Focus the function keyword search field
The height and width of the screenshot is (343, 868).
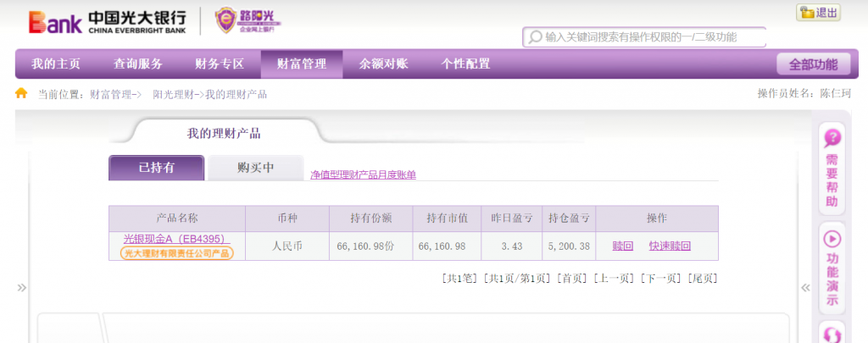pyautogui.click(x=644, y=37)
